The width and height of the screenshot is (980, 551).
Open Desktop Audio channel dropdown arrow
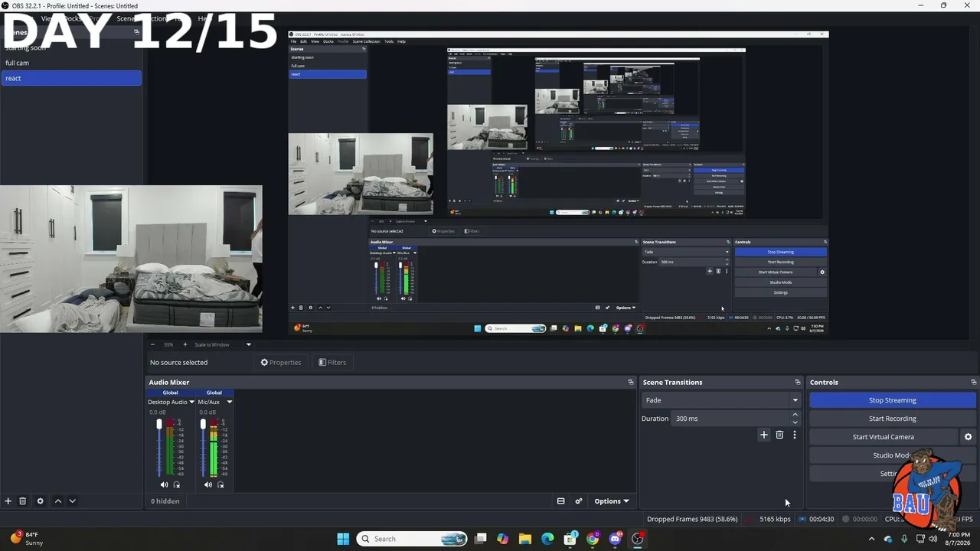coord(191,402)
